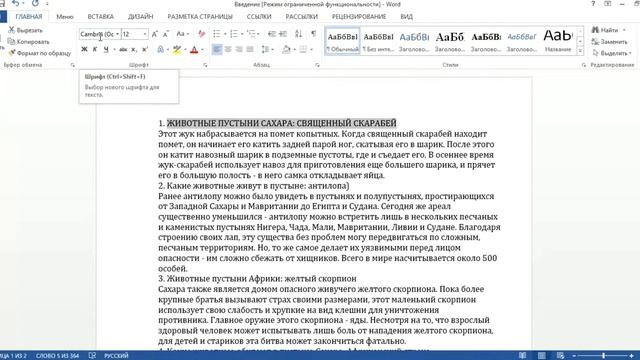Center align the text
This screenshot has height=360, width=640.
click(x=228, y=49)
